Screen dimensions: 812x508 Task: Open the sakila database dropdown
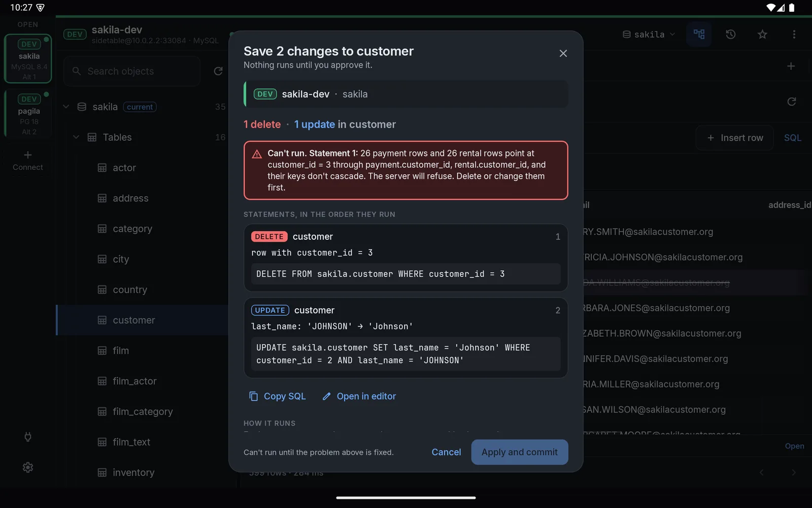[649, 35]
